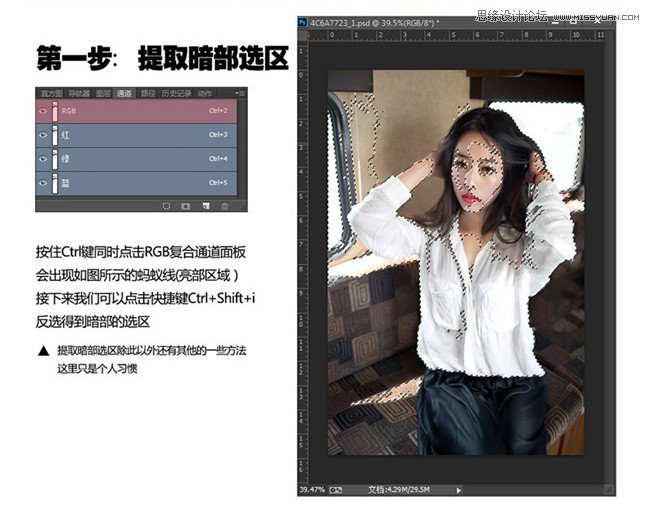Toggle visibility of the 绿 channel
The height and width of the screenshot is (513, 650).
(x=43, y=159)
